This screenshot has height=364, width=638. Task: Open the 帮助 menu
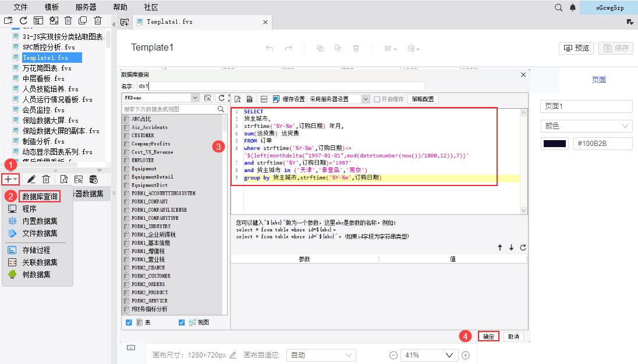click(x=120, y=8)
